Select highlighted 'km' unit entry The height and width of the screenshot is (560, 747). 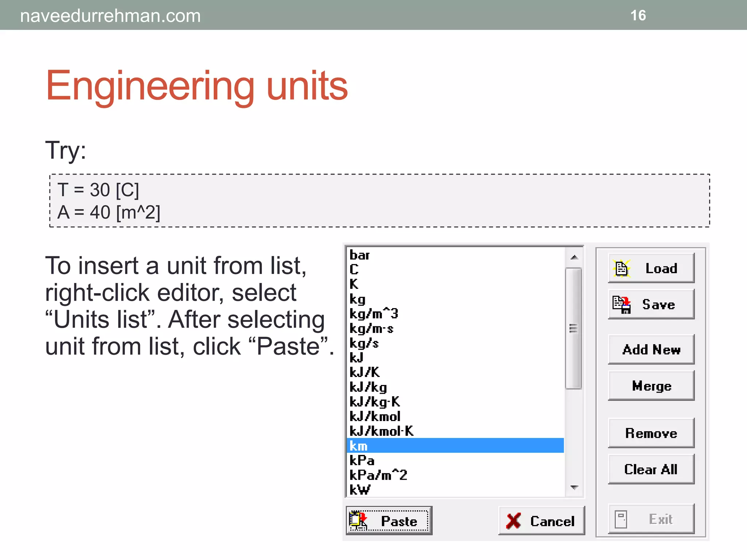pos(455,446)
